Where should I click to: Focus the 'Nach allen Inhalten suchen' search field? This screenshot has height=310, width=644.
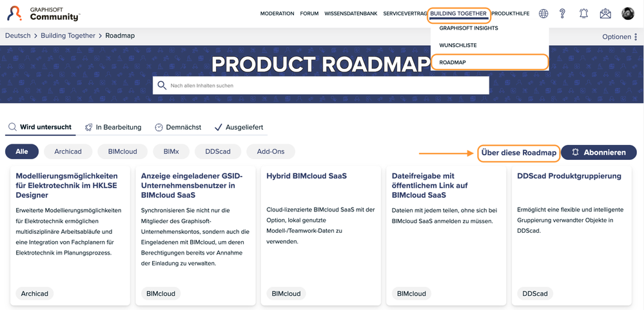(321, 86)
